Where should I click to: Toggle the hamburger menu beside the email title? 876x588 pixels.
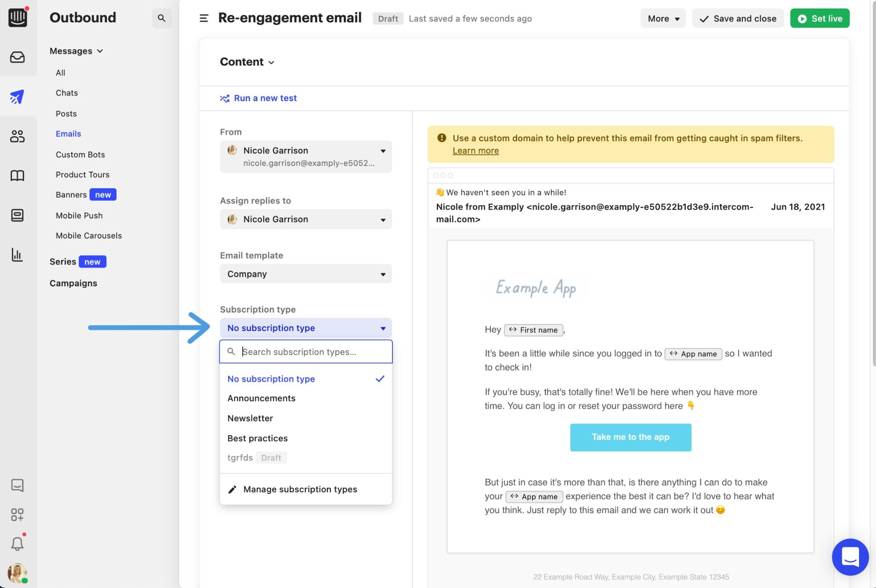click(x=204, y=18)
